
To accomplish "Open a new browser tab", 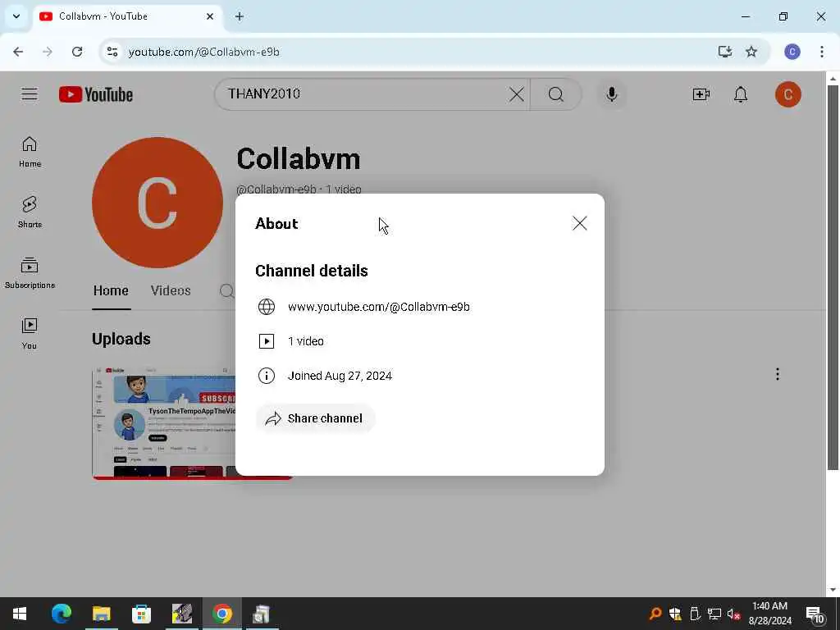I will pos(240,16).
